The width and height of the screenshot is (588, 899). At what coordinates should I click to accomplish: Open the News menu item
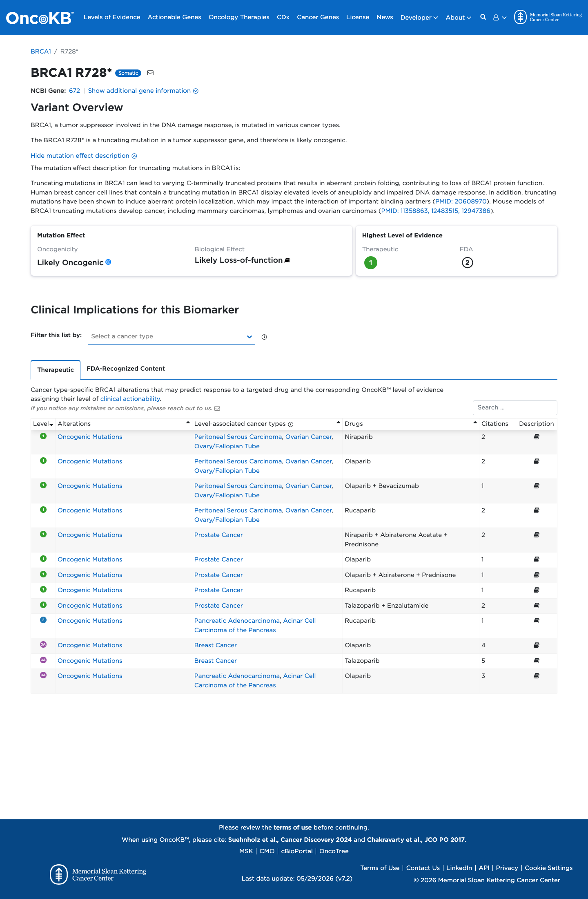(x=385, y=17)
